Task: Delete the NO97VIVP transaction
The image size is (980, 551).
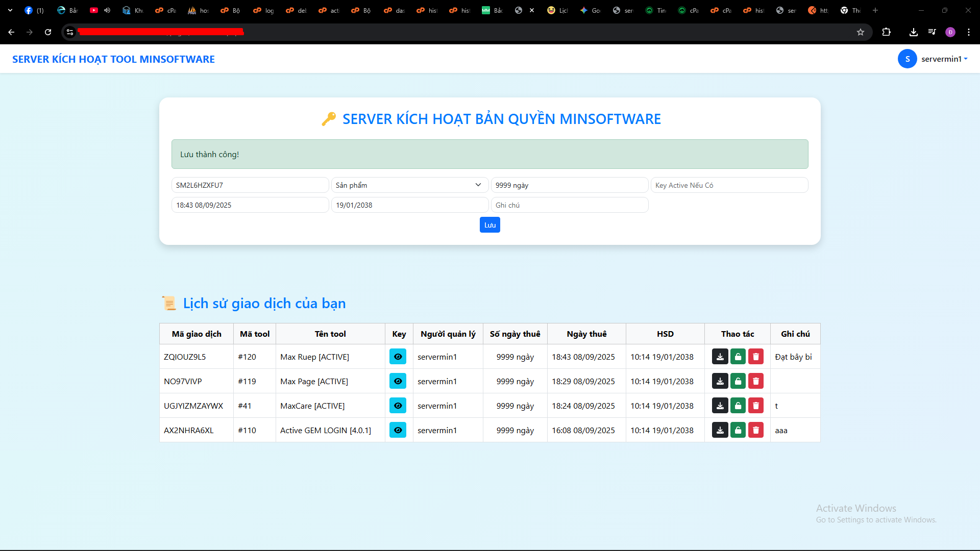Action: tap(756, 381)
